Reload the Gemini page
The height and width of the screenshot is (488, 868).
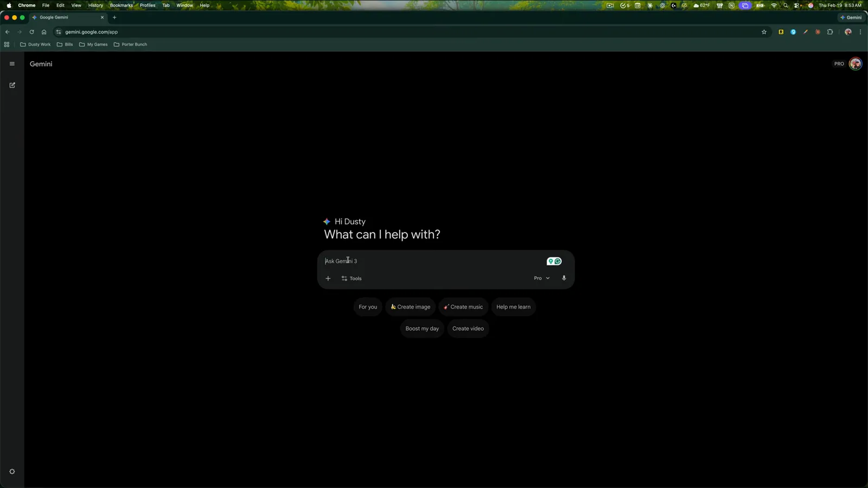click(x=31, y=32)
